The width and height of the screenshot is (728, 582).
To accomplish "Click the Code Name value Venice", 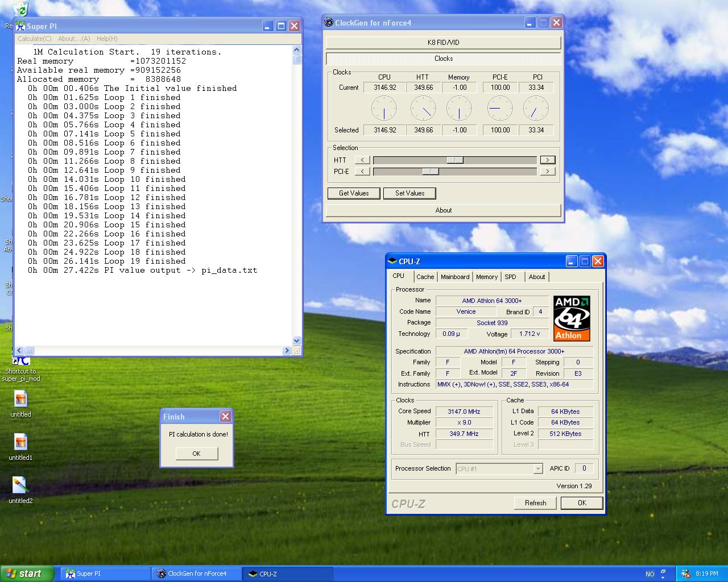I will click(466, 311).
